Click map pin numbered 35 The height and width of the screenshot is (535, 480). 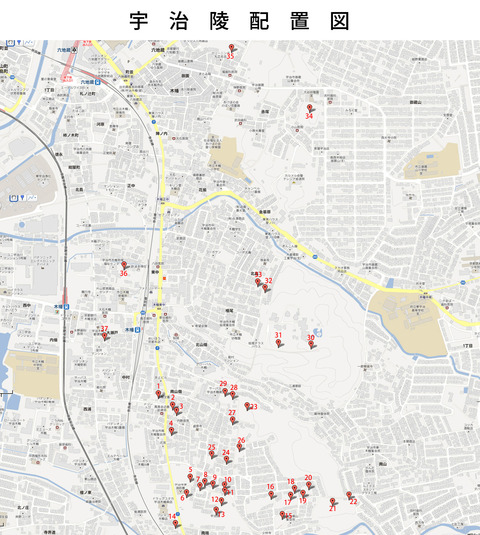(x=232, y=48)
